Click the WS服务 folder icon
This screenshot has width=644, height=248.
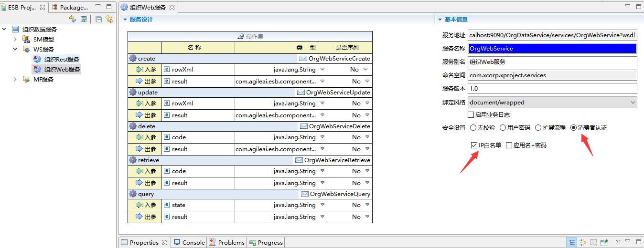coord(26,49)
